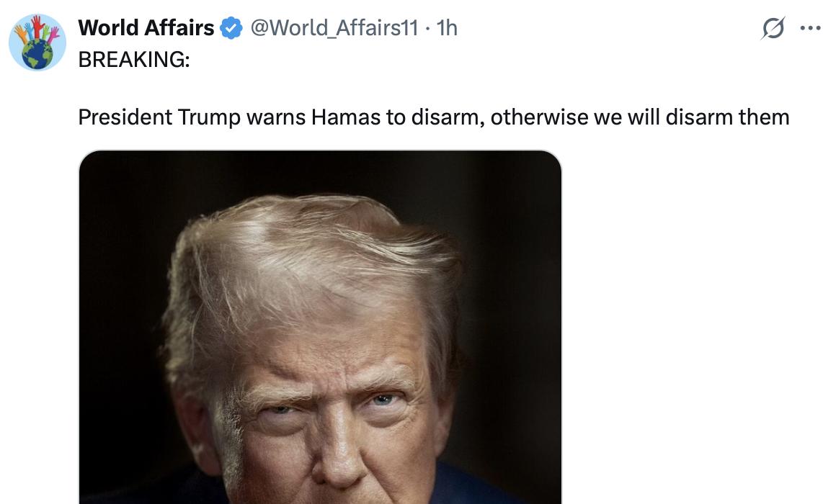Click the BREAKING: text line

point(134,59)
